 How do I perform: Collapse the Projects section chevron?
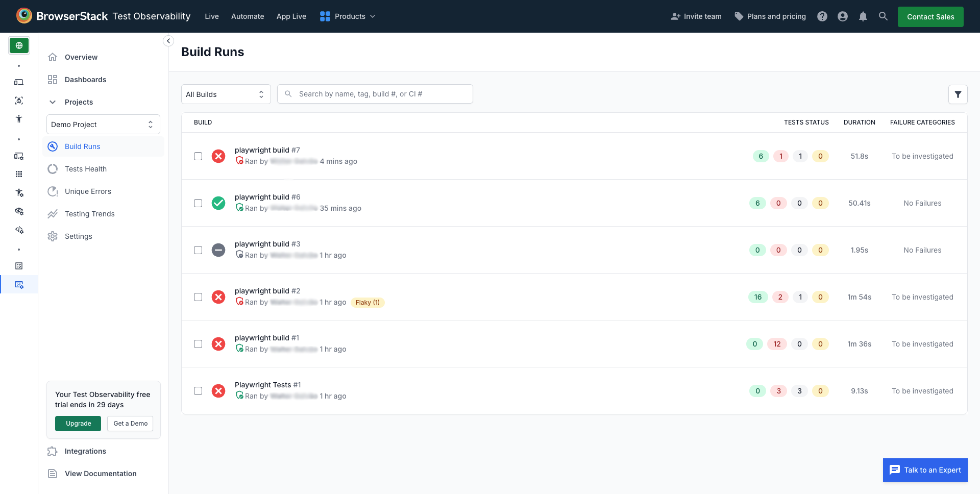tap(53, 102)
